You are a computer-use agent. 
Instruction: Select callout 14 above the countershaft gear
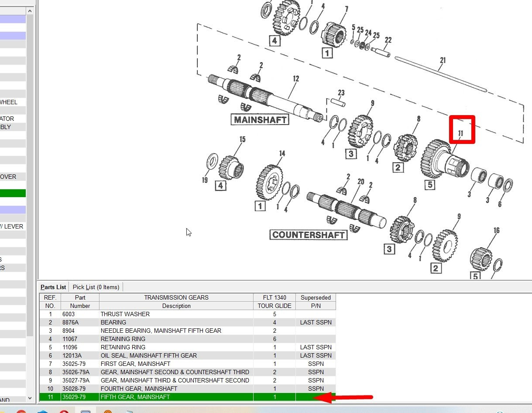click(282, 154)
